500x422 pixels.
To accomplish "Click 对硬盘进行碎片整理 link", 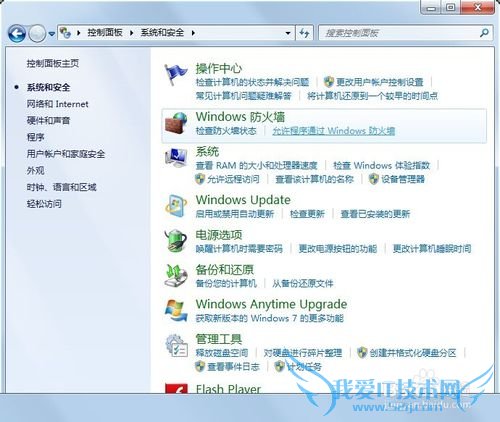I will point(303,353).
